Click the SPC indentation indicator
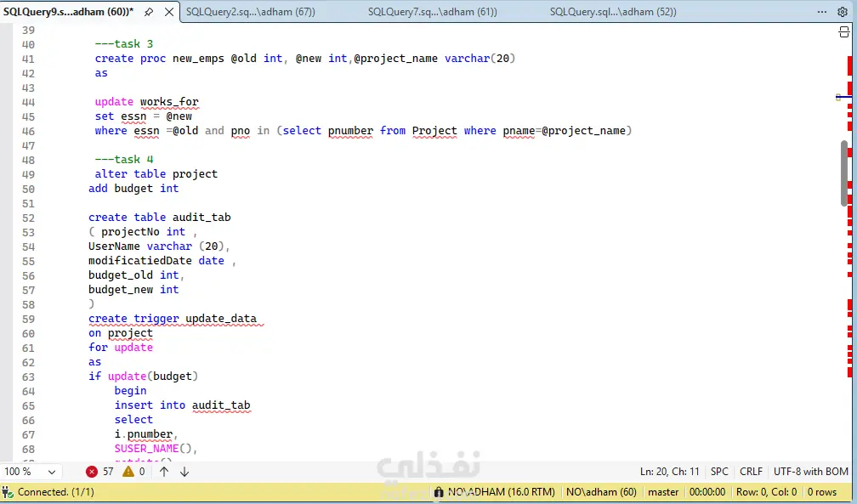857x504 pixels. click(x=719, y=471)
